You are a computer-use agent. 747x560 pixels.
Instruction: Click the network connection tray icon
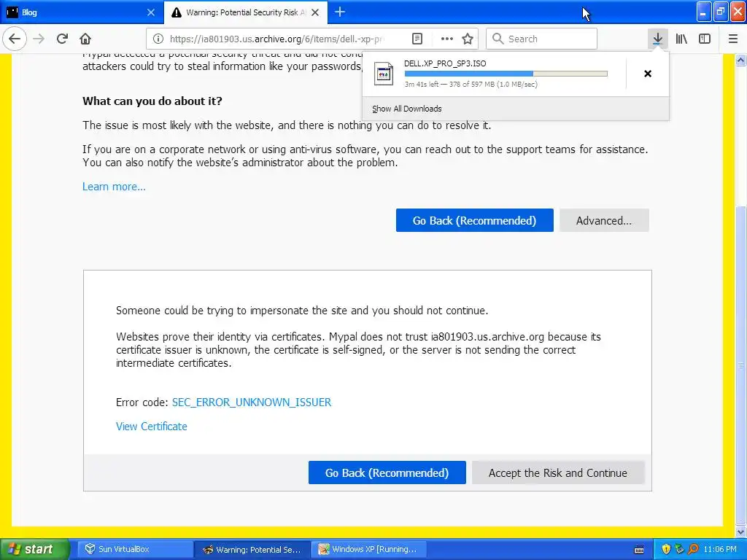click(x=679, y=549)
